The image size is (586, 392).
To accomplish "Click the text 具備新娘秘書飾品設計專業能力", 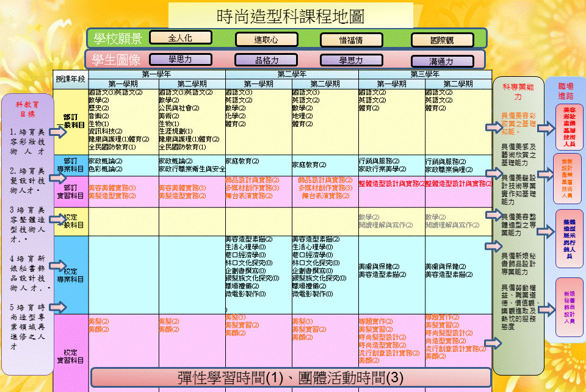I will point(519,264).
